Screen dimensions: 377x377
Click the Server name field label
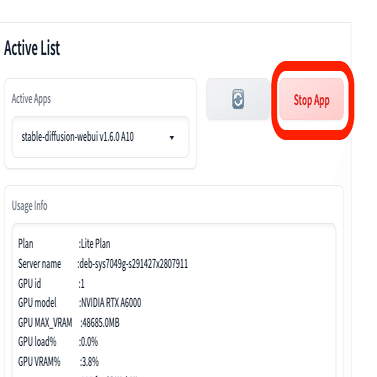(39, 264)
